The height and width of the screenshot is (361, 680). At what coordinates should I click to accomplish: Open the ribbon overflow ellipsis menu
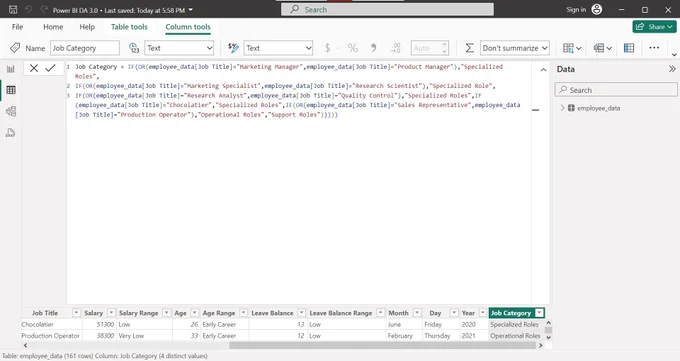[654, 48]
